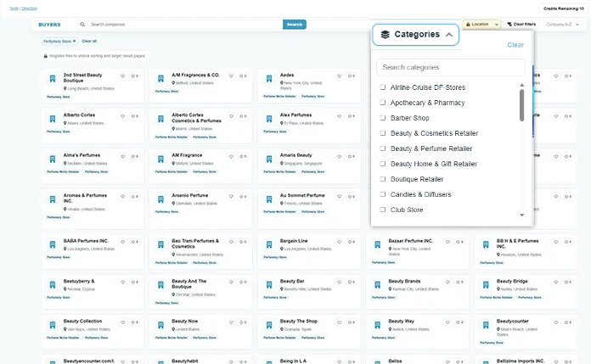The height and width of the screenshot is (364, 591).
Task: Enable Beauty & Perfume Retailer filter
Action: (383, 148)
